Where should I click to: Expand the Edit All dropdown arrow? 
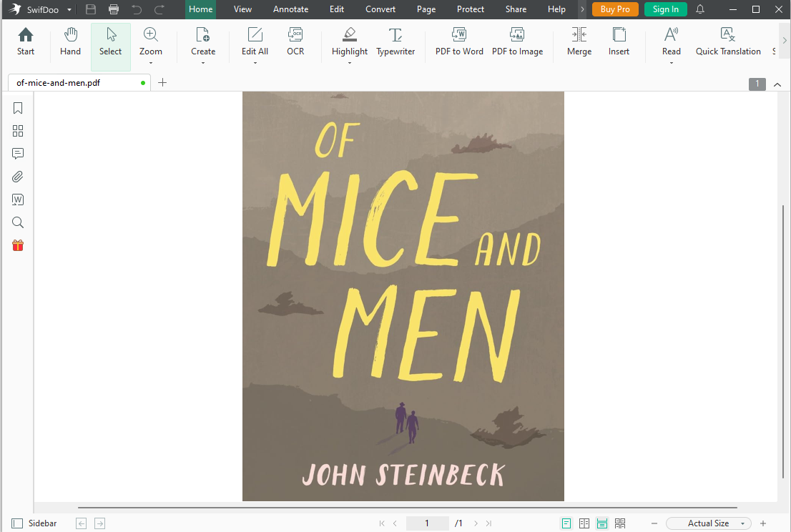tap(255, 63)
